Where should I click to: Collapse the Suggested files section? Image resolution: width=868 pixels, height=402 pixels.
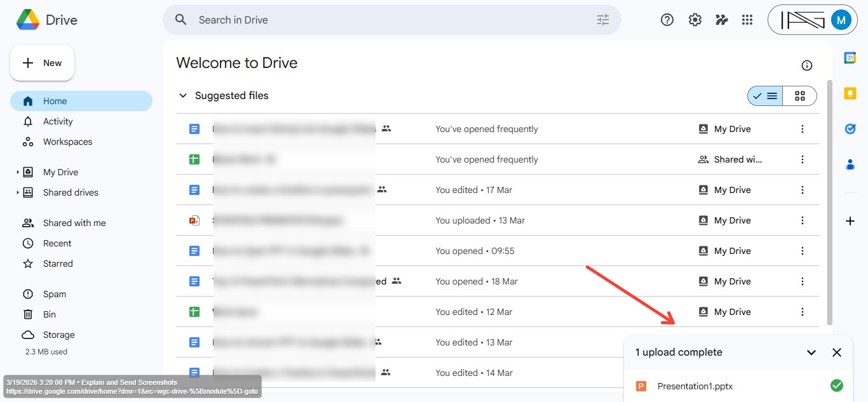point(183,96)
